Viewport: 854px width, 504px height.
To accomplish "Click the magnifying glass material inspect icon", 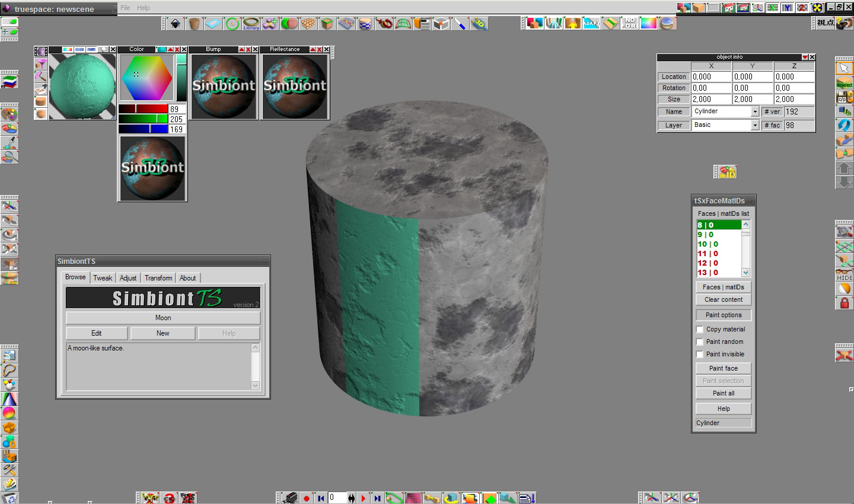I will tap(9, 157).
